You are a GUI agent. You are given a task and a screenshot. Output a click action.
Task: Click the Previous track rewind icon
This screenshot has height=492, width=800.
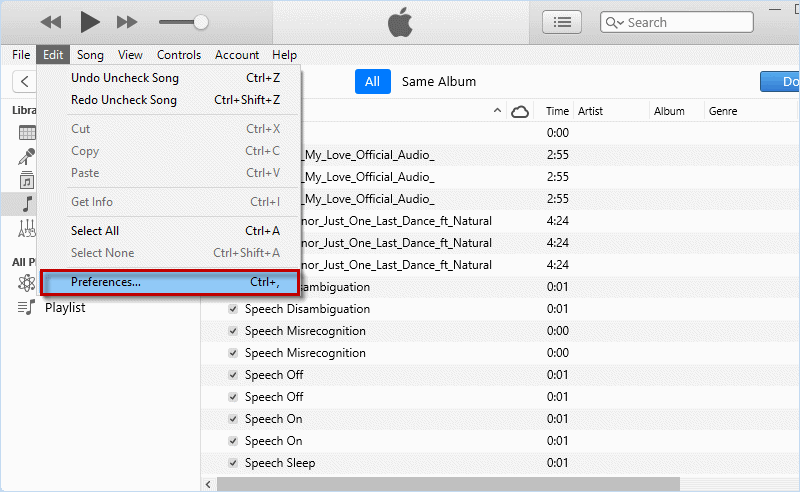pos(51,21)
